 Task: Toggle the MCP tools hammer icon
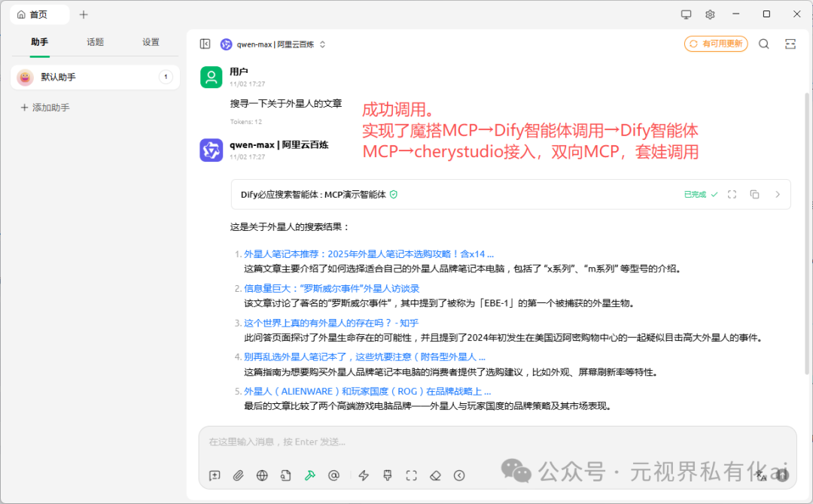coord(309,475)
